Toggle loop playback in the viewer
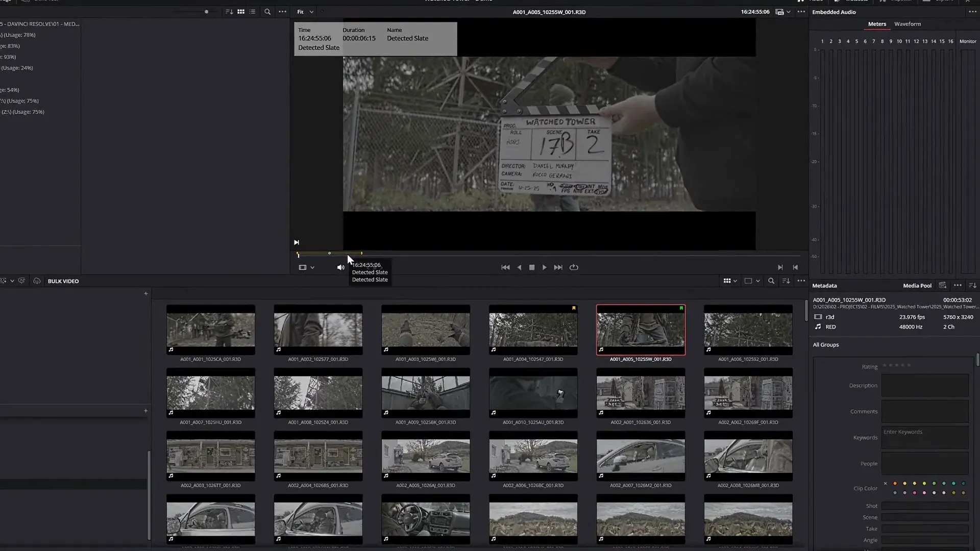This screenshot has height=551, width=980. click(x=574, y=267)
